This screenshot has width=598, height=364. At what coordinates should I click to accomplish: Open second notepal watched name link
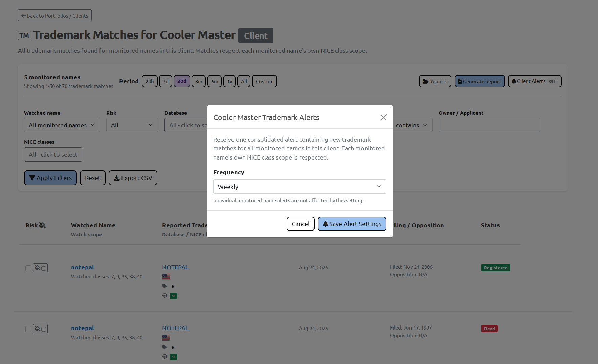coord(83,328)
